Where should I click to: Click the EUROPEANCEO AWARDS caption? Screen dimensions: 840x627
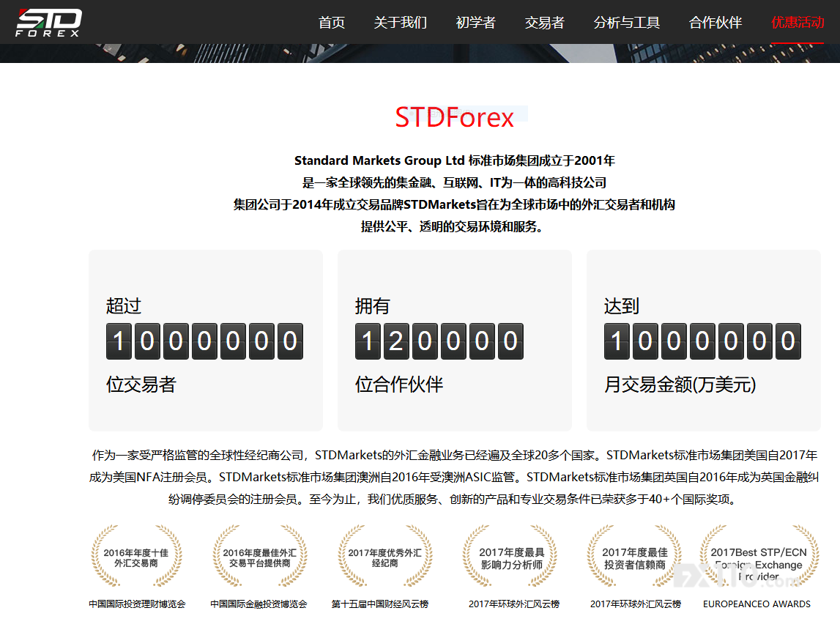coord(757,604)
